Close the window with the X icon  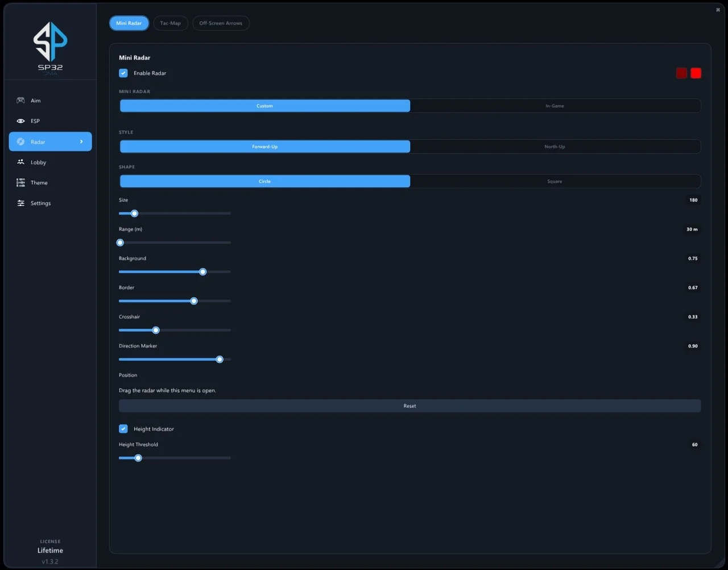(x=718, y=10)
